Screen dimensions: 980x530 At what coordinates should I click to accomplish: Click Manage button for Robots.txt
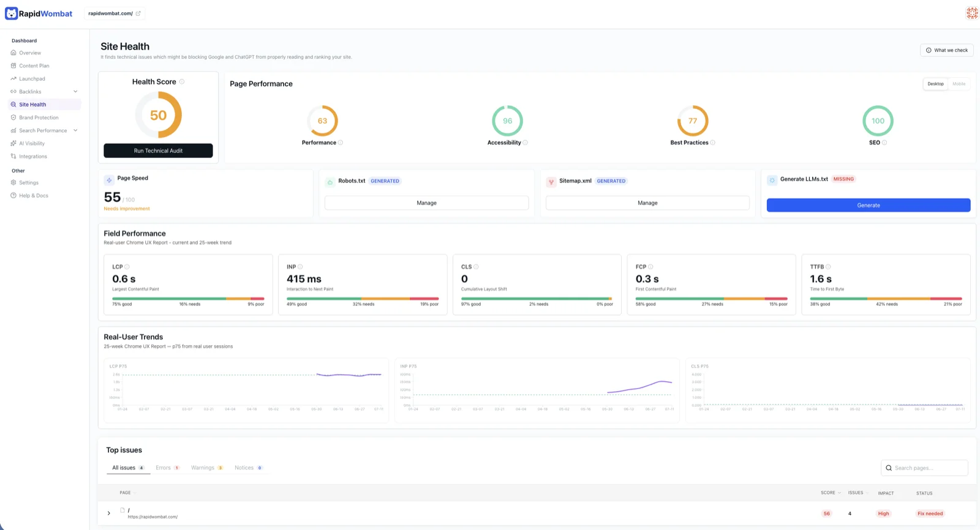point(426,203)
